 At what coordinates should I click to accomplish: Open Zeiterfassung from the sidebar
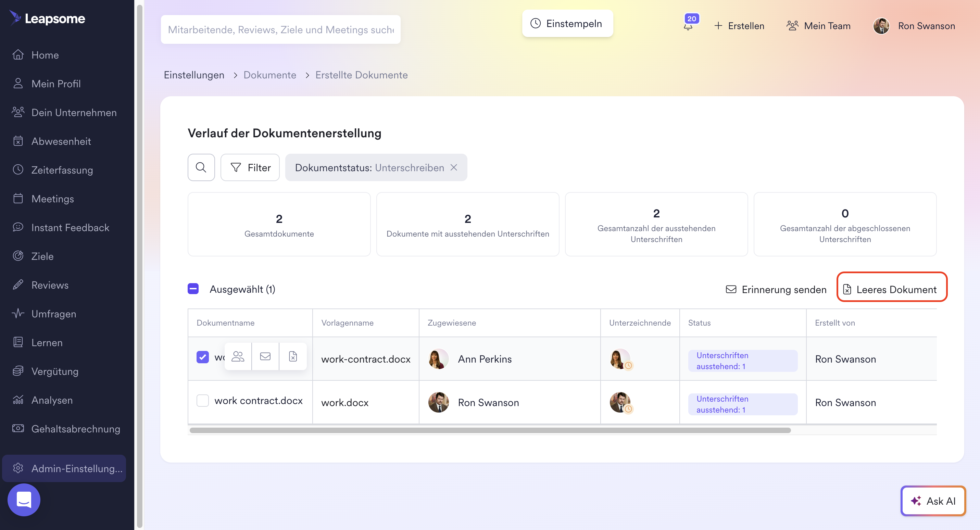tap(62, 170)
